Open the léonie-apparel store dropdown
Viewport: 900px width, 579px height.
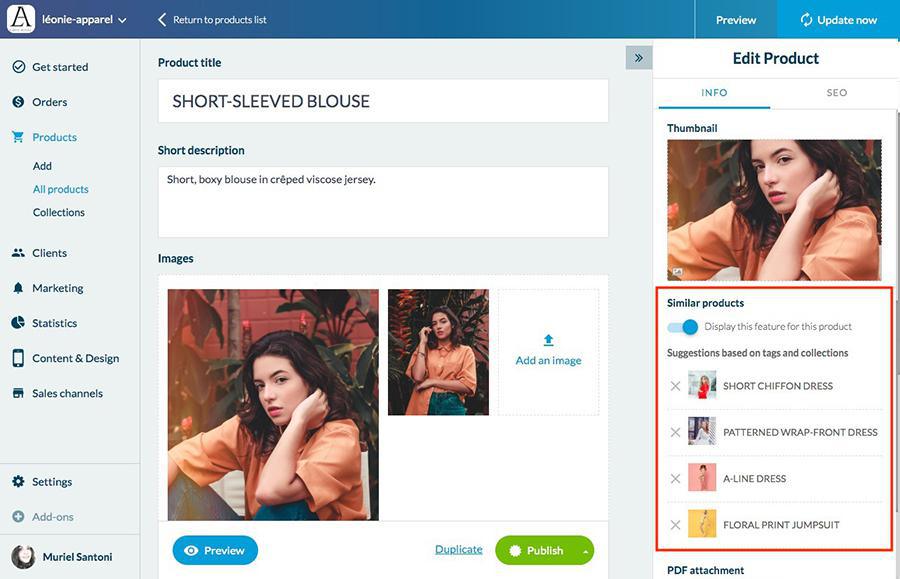(x=84, y=20)
